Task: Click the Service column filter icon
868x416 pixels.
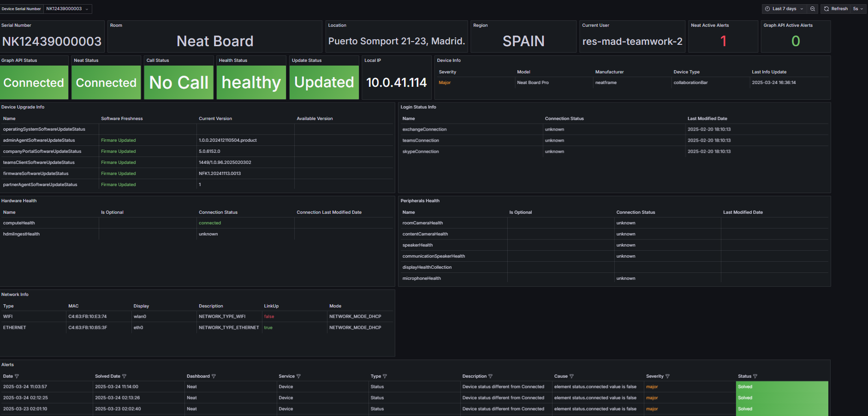Action: 299,376
